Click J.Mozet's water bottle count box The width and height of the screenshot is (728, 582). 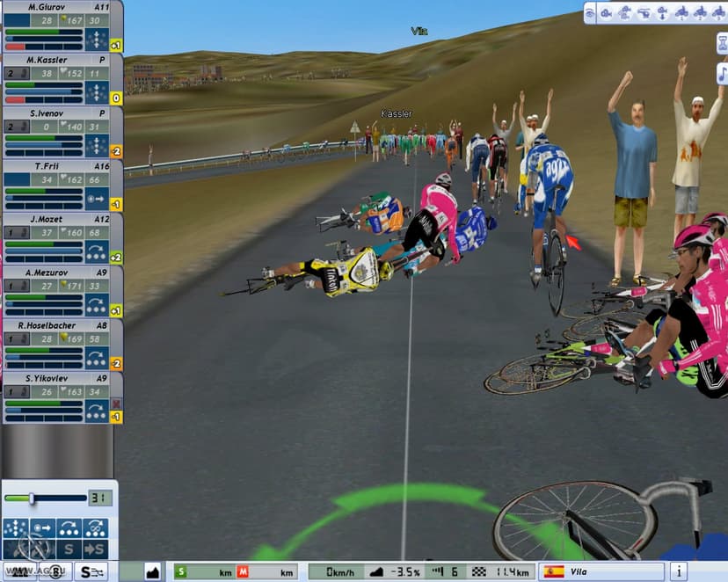(x=18, y=232)
